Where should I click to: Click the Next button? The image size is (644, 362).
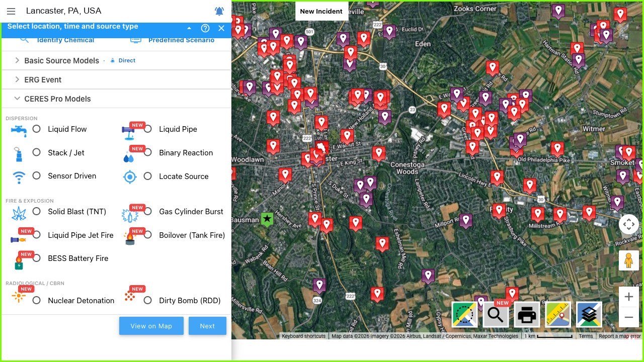207,326
